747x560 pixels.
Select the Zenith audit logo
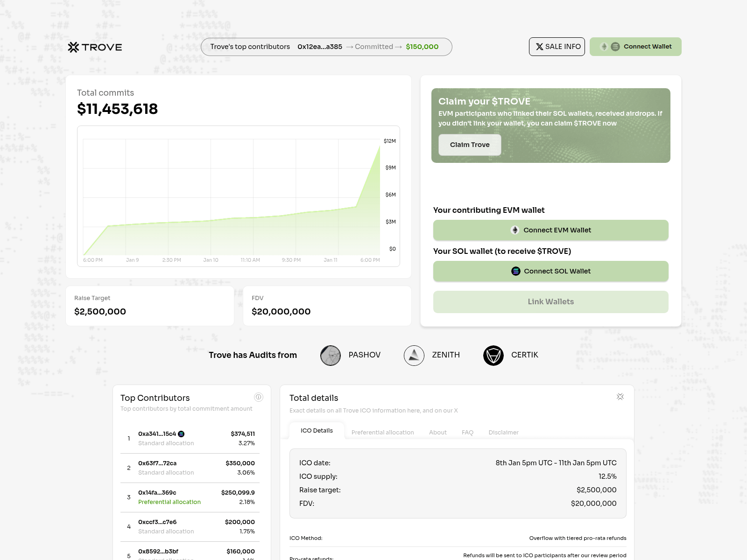[414, 355]
